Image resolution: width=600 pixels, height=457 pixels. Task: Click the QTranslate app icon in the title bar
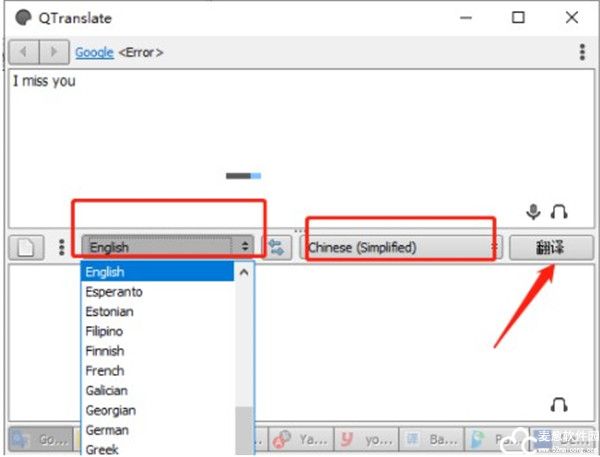coord(23,18)
